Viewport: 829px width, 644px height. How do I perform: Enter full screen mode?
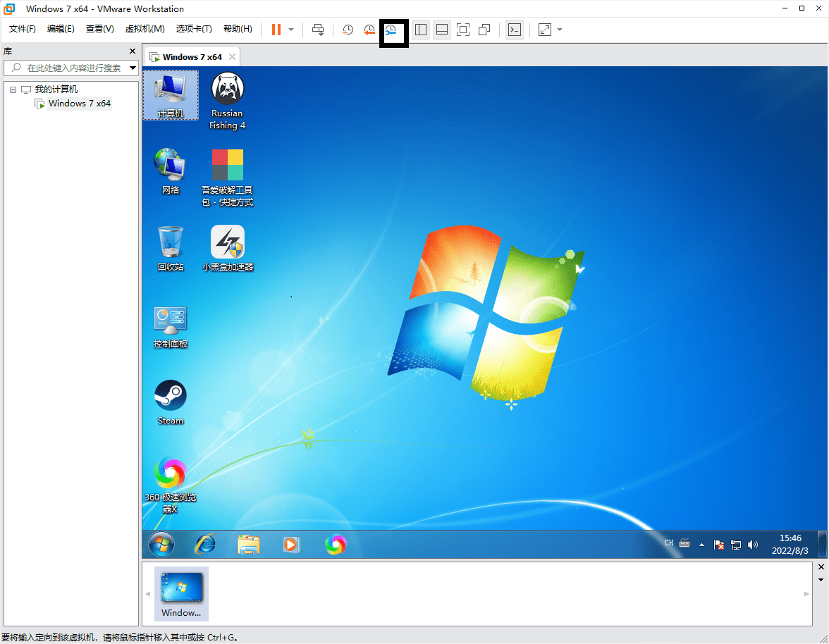pyautogui.click(x=463, y=30)
